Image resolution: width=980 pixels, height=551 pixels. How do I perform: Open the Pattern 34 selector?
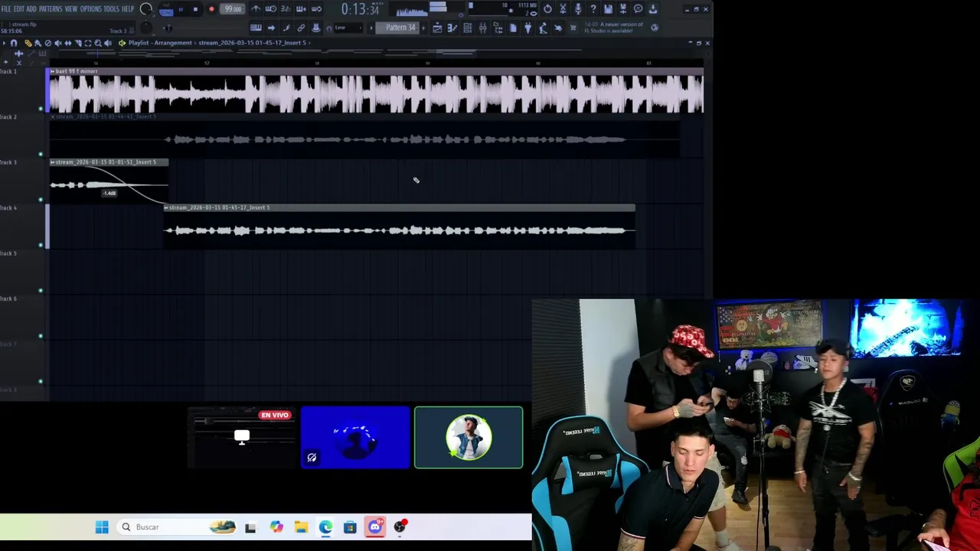[398, 28]
